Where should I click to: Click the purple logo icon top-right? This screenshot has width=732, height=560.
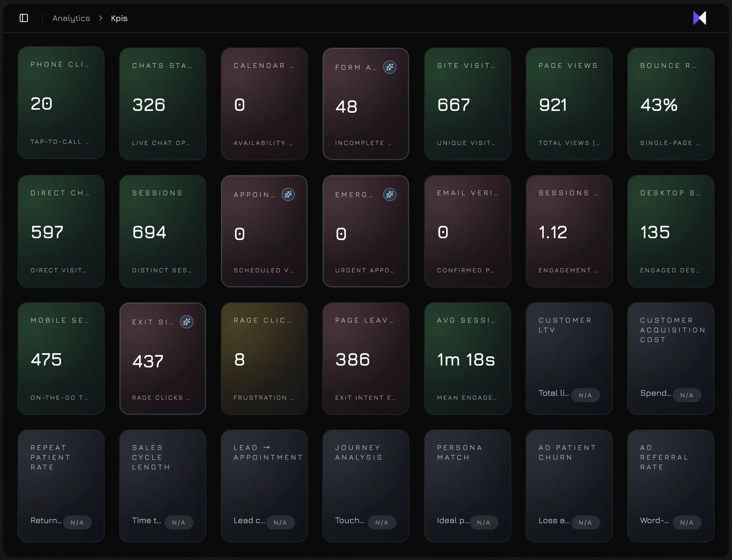(x=700, y=18)
